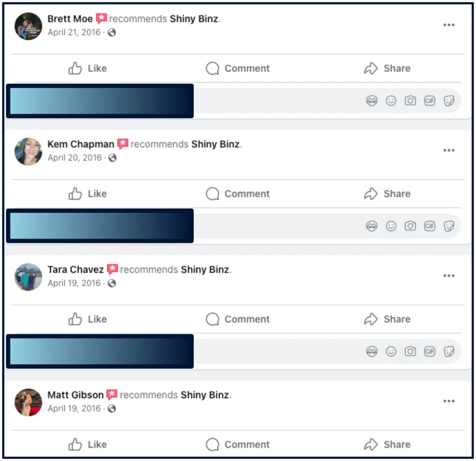The height and width of the screenshot is (461, 476).
Task: Pick a sticker under Kem Chapman's post
Action: pos(449,226)
